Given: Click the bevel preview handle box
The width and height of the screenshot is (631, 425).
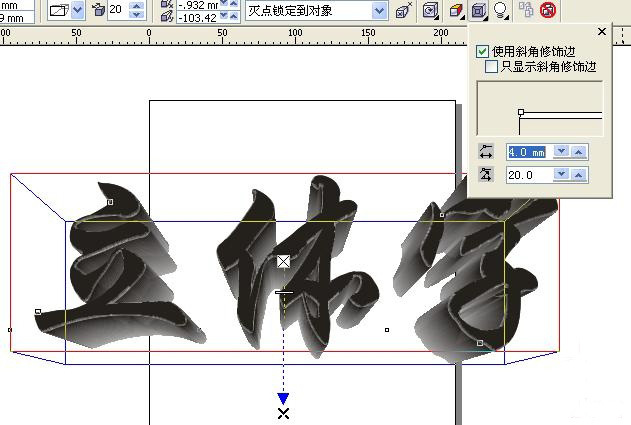Looking at the screenshot, I should [520, 113].
